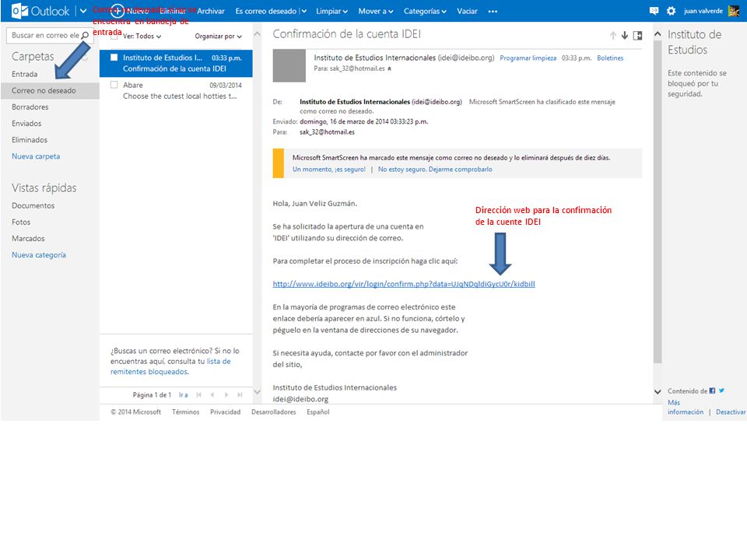Click in the Buscar en correo search field

click(45, 35)
